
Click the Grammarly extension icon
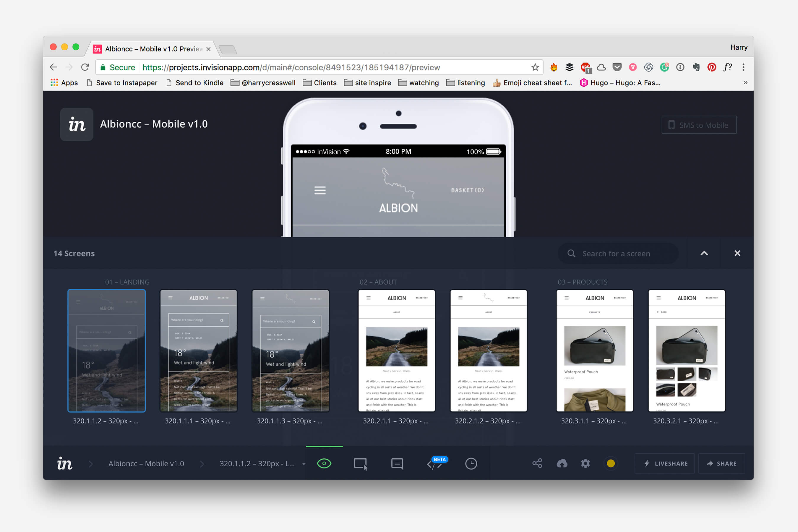664,67
